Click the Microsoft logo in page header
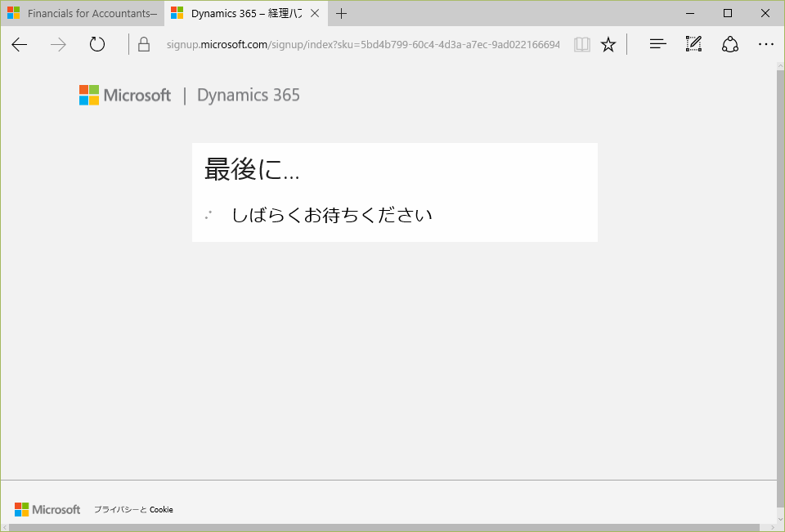The image size is (785, 532). tap(125, 95)
